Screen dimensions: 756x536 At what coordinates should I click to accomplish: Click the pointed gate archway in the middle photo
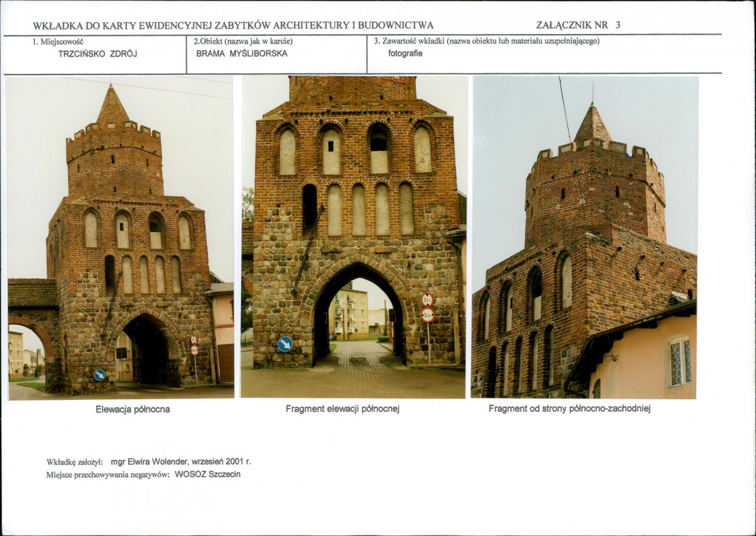(x=360, y=314)
